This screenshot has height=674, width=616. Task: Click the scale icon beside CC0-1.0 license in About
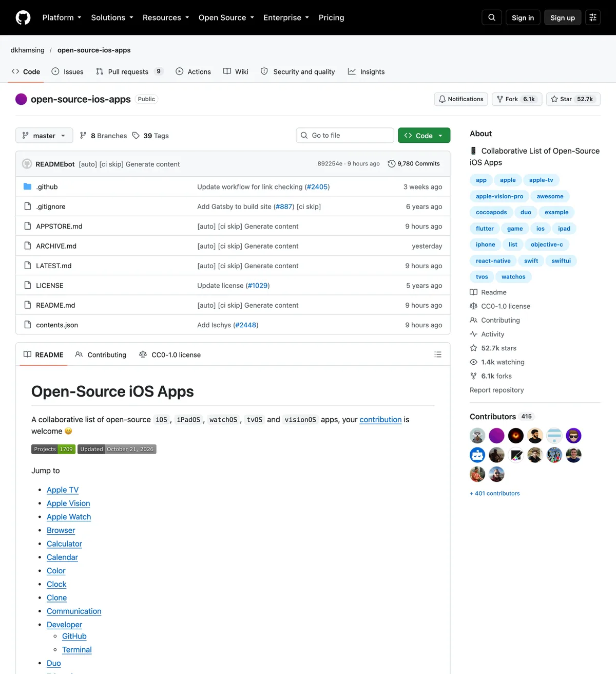click(x=473, y=306)
